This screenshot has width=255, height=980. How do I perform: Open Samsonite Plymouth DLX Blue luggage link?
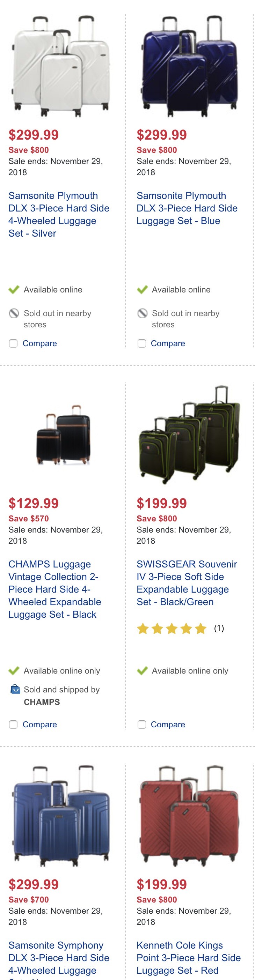[x=187, y=208]
